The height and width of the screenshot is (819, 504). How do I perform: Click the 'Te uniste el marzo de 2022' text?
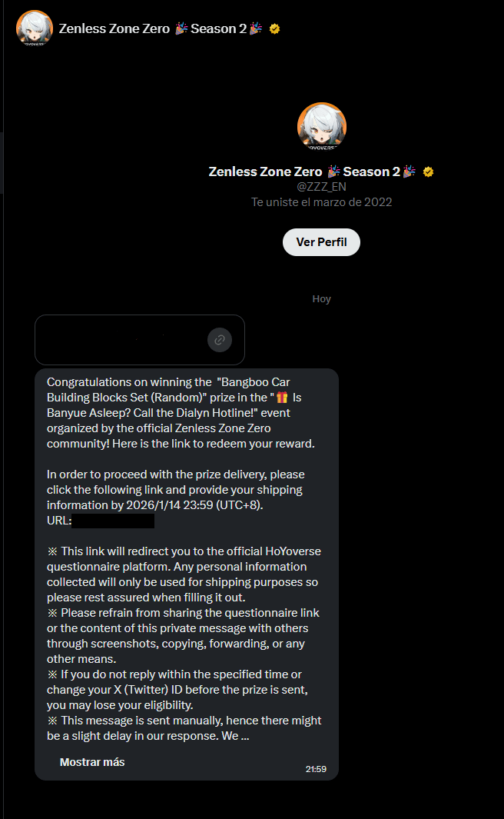[321, 202]
